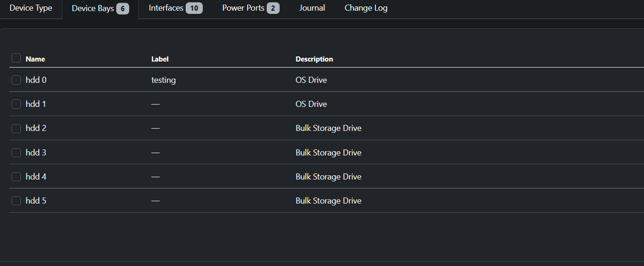Click the Interfaces count badge 10
This screenshot has width=644, height=266.
click(x=194, y=8)
